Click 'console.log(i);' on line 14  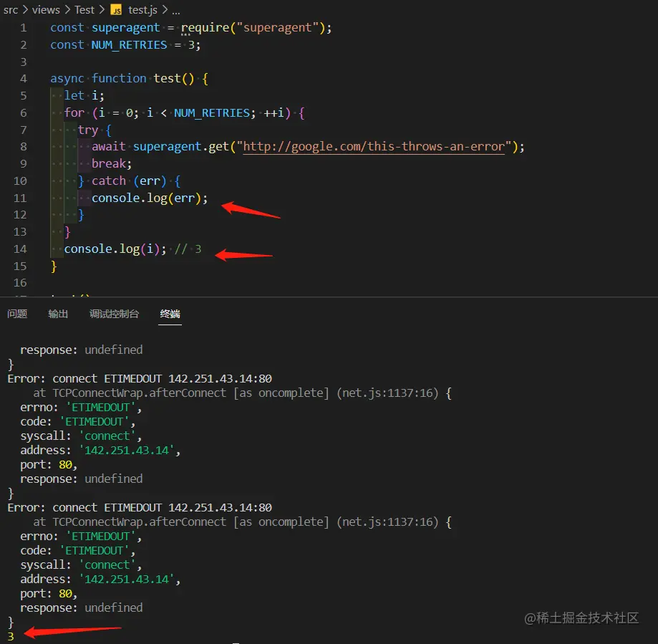(x=115, y=249)
